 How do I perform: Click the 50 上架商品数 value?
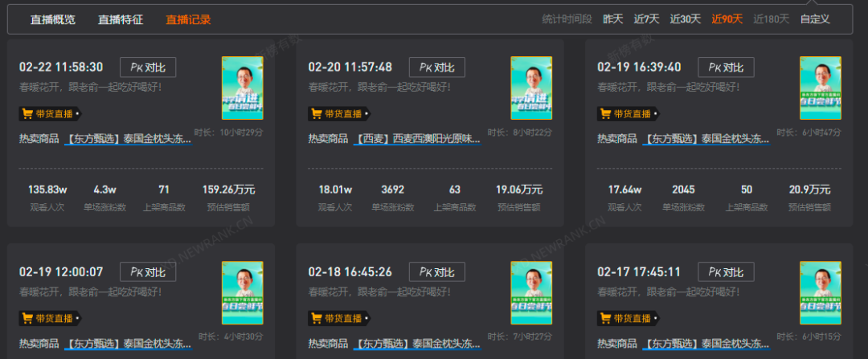pos(747,190)
